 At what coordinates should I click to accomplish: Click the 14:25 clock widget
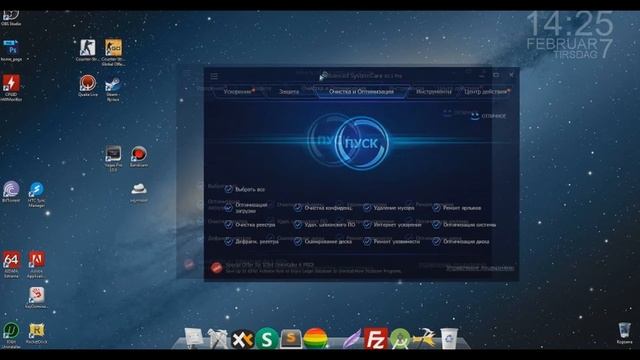click(x=570, y=24)
